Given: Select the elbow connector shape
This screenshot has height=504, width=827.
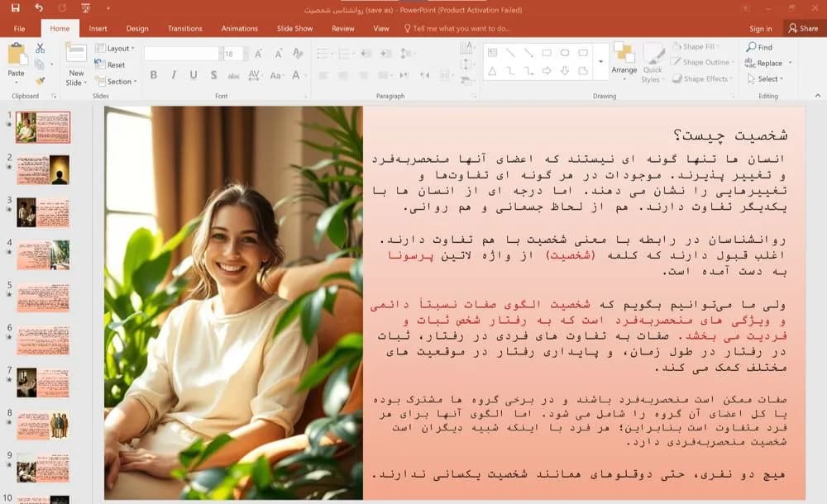Looking at the screenshot, I should [510, 71].
